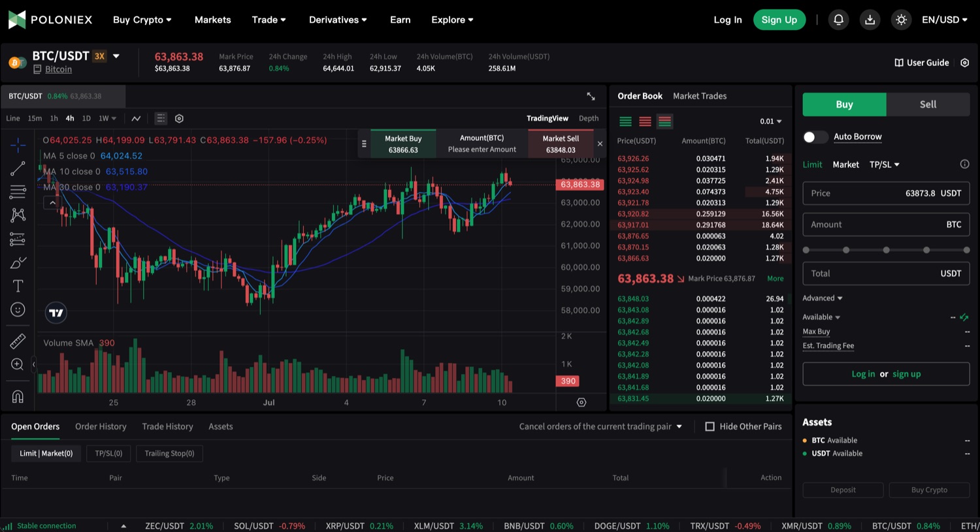This screenshot has height=532, width=980.
Task: Select the 1D chart interval
Action: click(86, 118)
